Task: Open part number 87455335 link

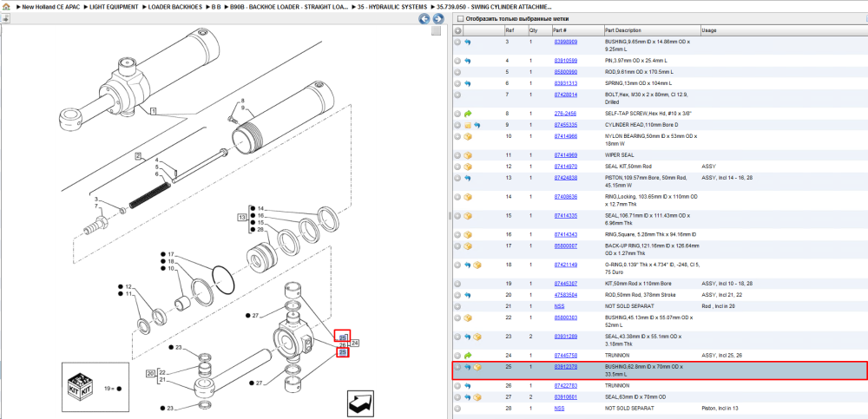Action: click(566, 125)
